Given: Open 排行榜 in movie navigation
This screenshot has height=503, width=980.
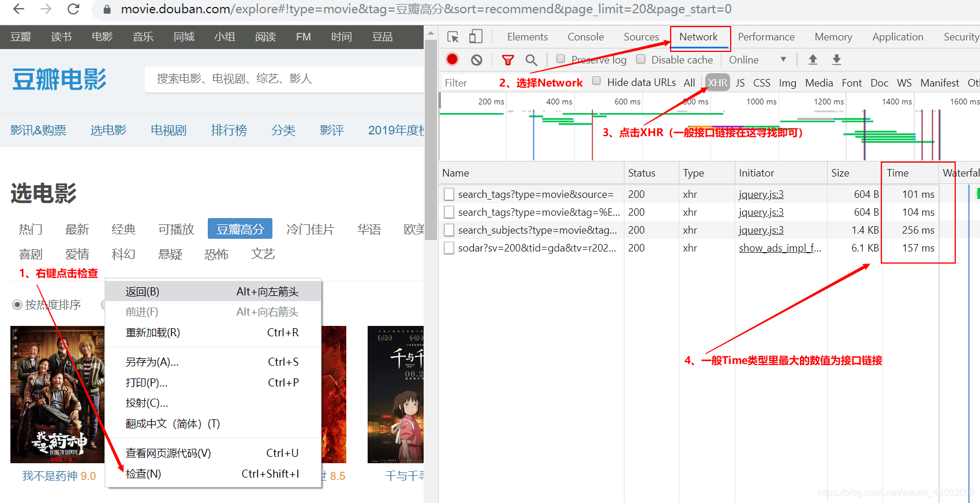Looking at the screenshot, I should (x=229, y=130).
